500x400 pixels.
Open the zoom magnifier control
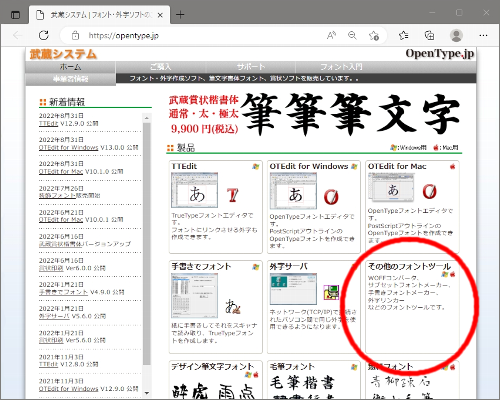point(352,35)
